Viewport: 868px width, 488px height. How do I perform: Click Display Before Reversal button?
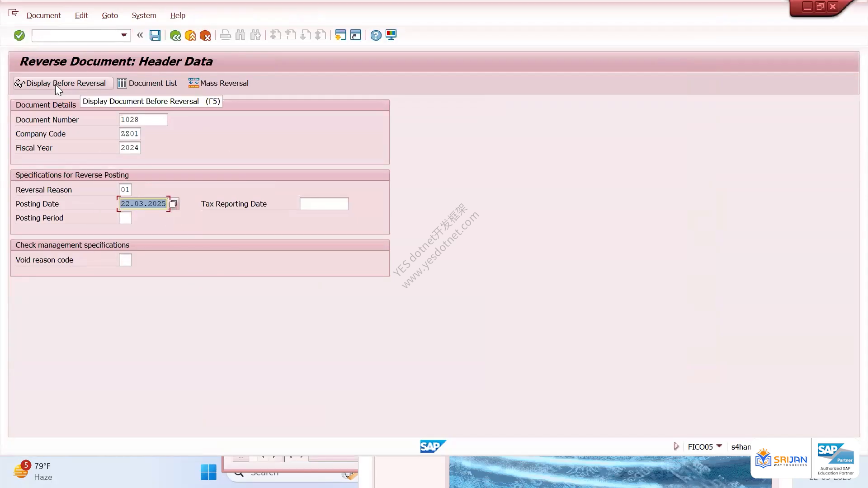(x=63, y=83)
